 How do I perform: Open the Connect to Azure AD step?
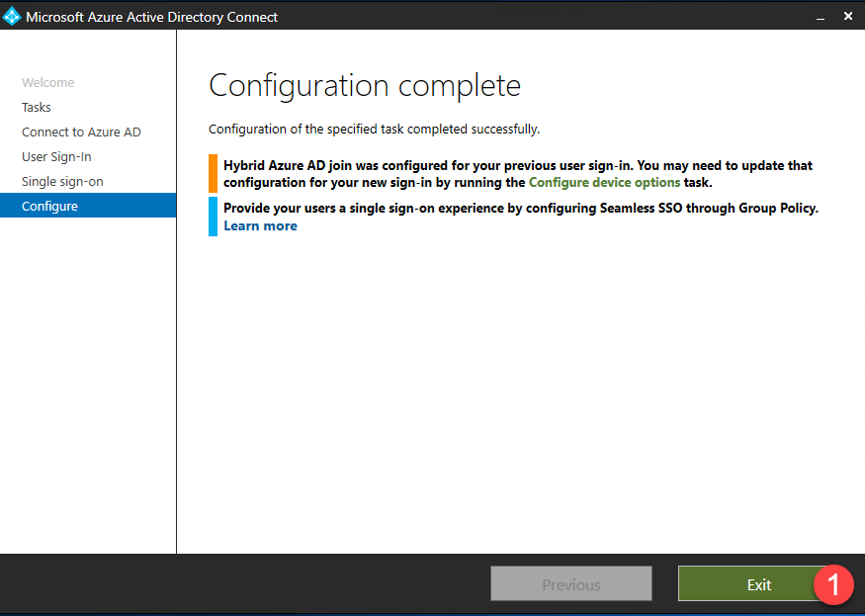pos(81,132)
